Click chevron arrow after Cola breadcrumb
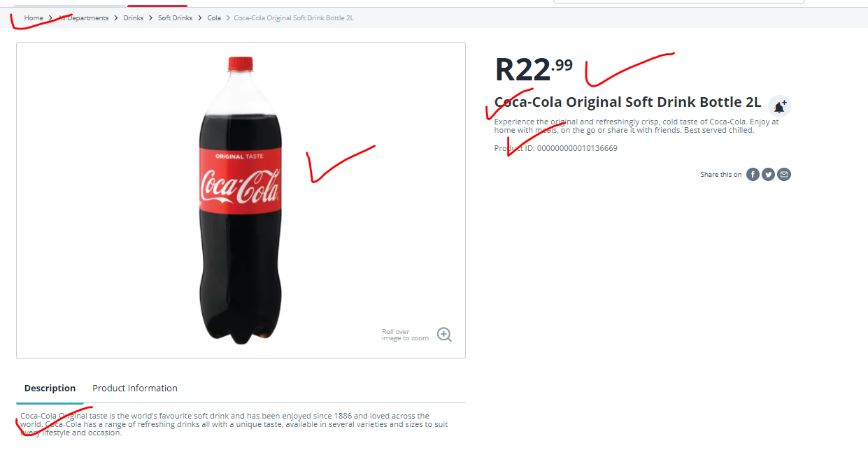The height and width of the screenshot is (464, 868). coord(227,18)
